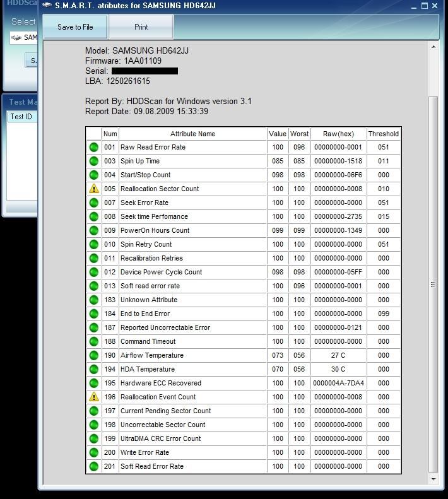Image resolution: width=448 pixels, height=499 pixels.
Task: Open drive select dropdown in HDDScan background window
Action: pyautogui.click(x=24, y=38)
